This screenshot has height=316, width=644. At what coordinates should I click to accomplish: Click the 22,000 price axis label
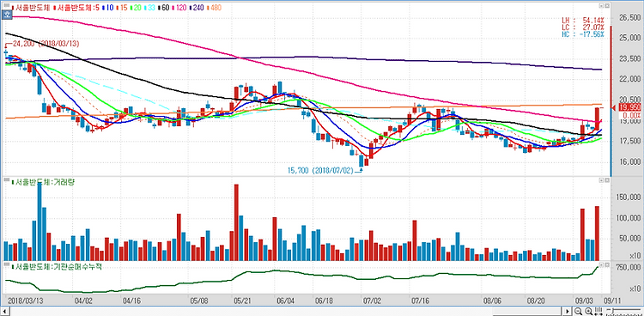630,79
